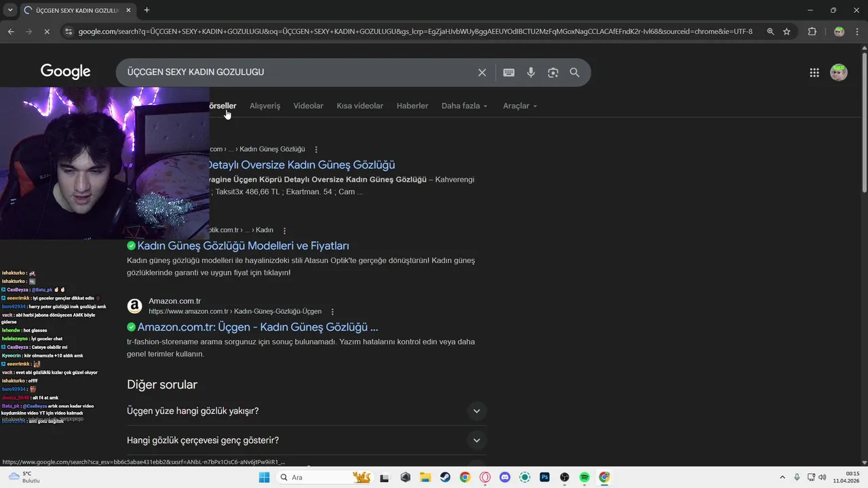Search by image with Google Lens
Screen dimensions: 868x488
pyautogui.click(x=553, y=73)
